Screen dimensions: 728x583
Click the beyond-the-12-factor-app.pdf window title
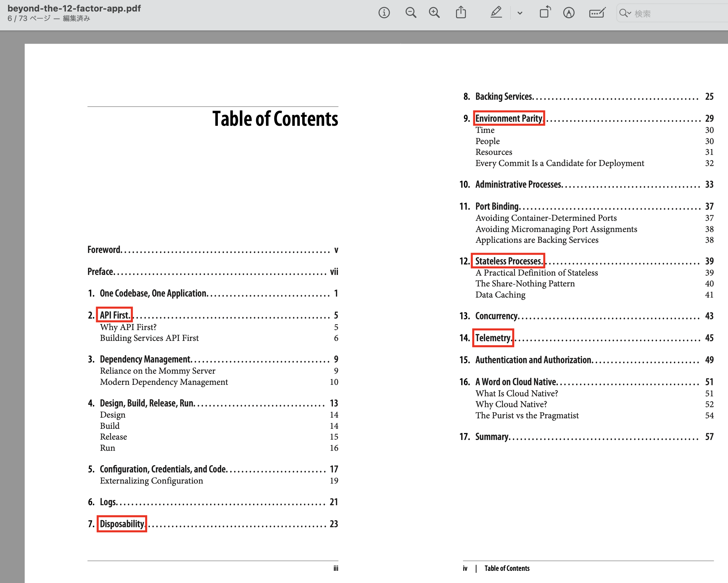[74, 8]
